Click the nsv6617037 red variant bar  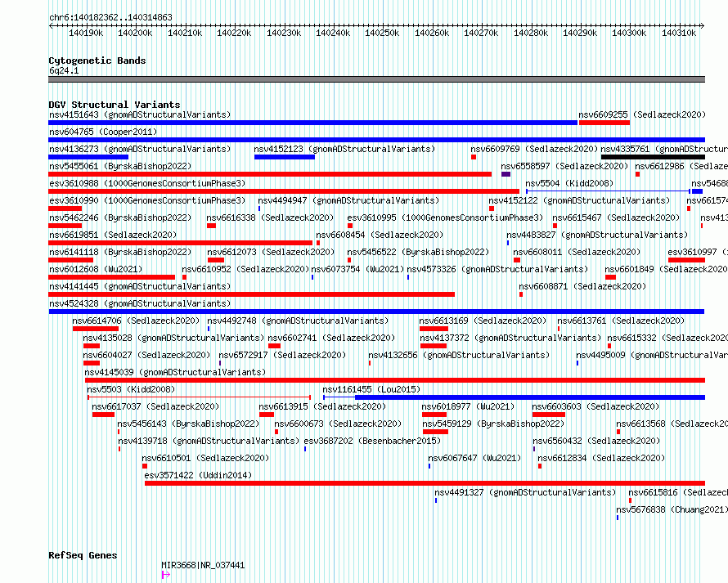(103, 415)
